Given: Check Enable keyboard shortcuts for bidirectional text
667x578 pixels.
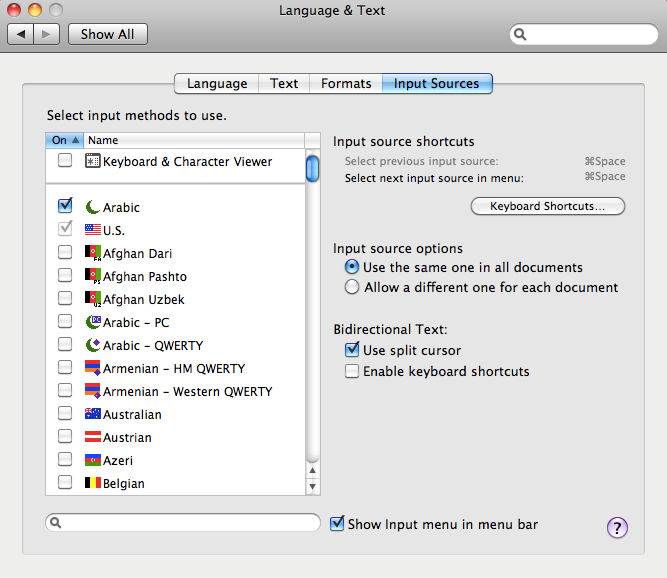Looking at the screenshot, I should (x=352, y=371).
